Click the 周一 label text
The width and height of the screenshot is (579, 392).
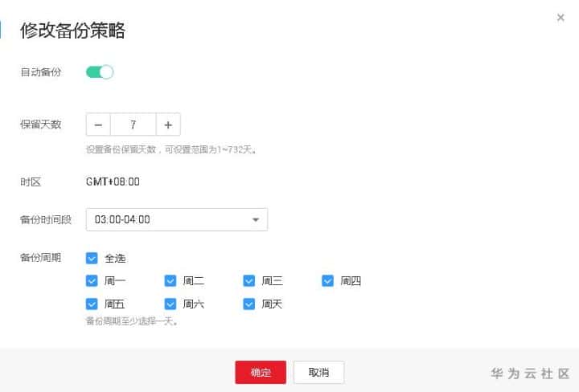click(115, 281)
